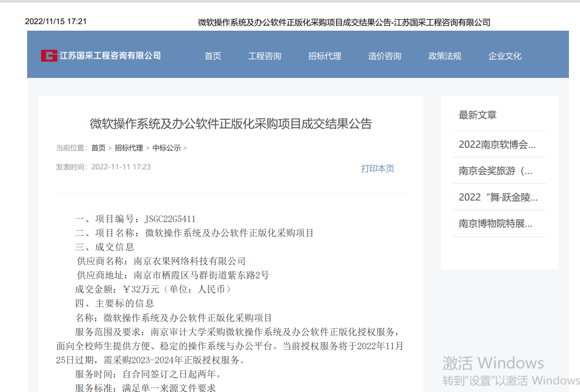Click the line starting with 名称：微软操作系统

pos(174,318)
